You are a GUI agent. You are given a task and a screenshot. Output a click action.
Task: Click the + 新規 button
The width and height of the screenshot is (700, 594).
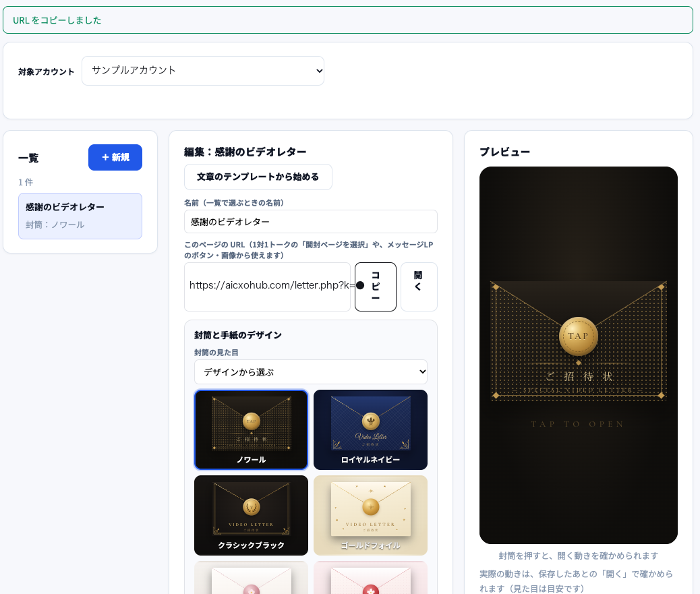pyautogui.click(x=115, y=157)
